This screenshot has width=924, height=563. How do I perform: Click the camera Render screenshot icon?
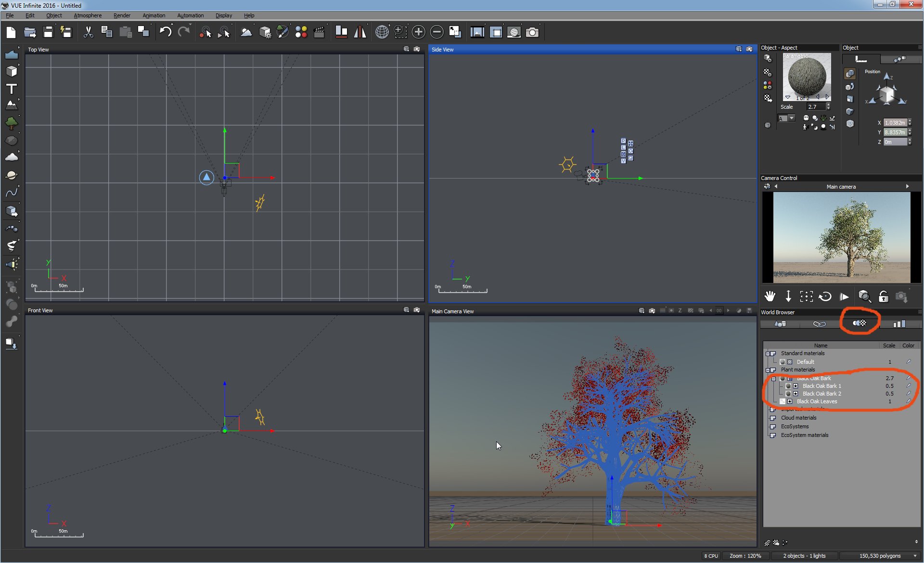(532, 32)
